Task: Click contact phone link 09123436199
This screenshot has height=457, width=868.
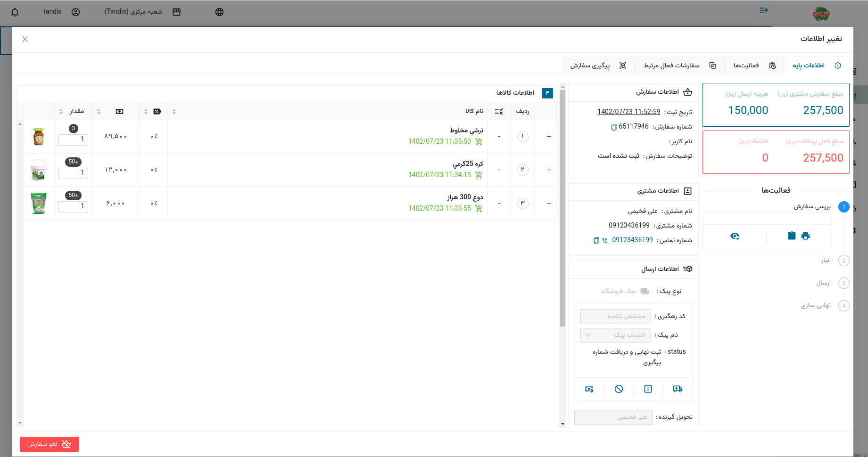Action: pos(632,240)
